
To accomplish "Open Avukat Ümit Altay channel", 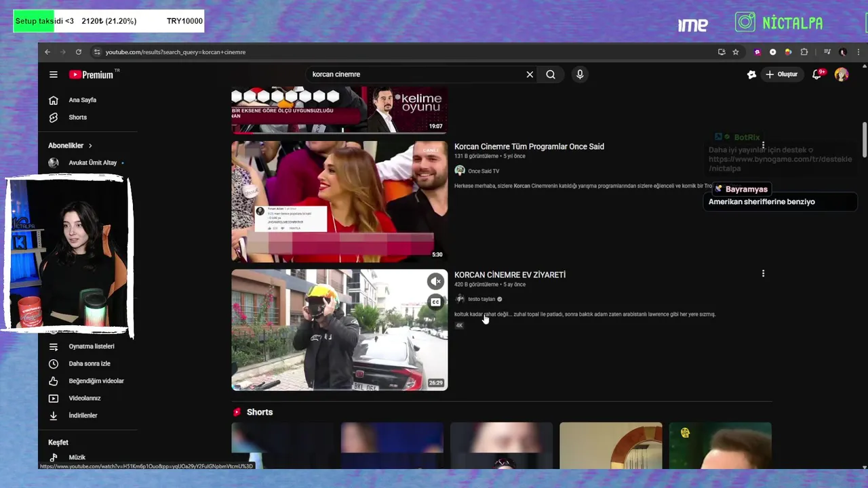I will (x=87, y=163).
